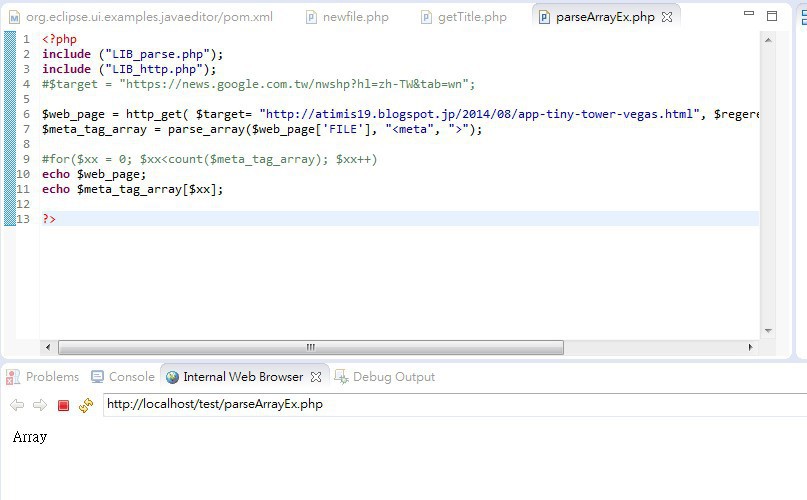
Task: Click the globe icon of Internal Web Browser
Action: tap(172, 377)
